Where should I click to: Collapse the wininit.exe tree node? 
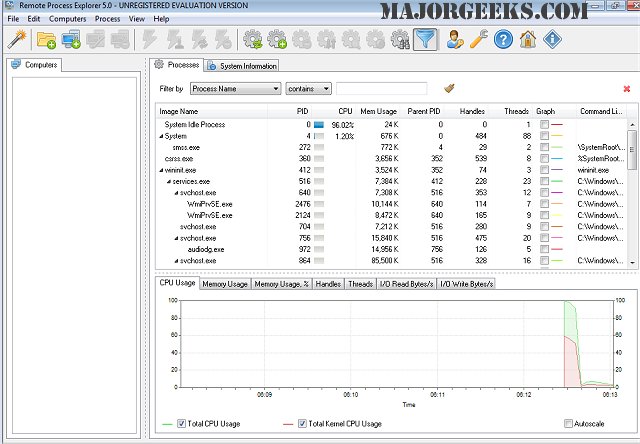[x=161, y=170]
